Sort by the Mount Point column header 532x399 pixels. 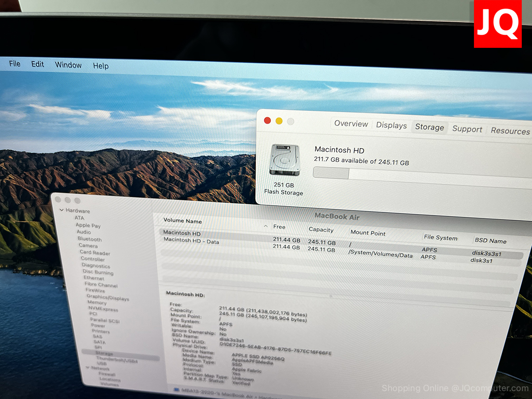click(368, 233)
